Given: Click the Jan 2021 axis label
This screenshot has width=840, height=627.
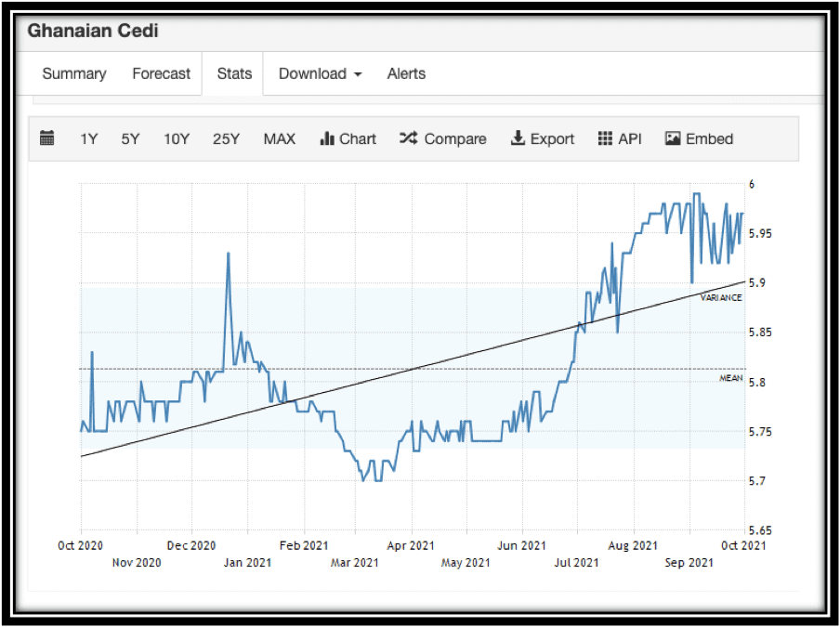Looking at the screenshot, I should [x=247, y=563].
